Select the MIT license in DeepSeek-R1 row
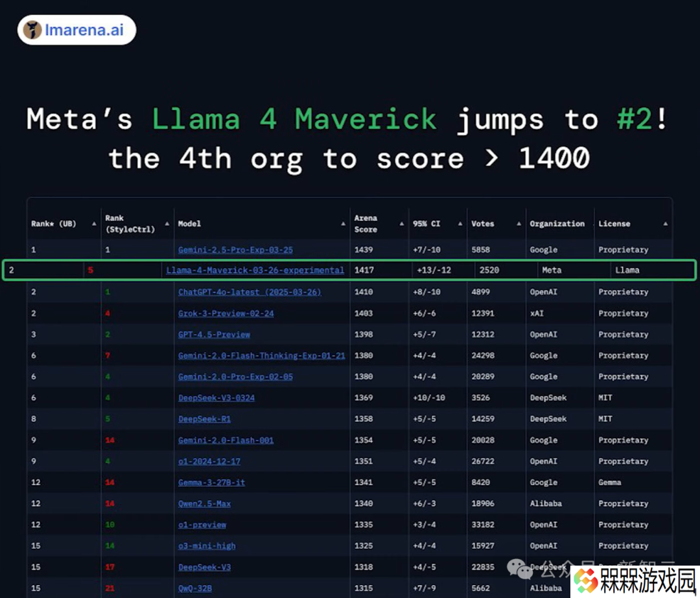Image resolution: width=700 pixels, height=598 pixels. [605, 419]
